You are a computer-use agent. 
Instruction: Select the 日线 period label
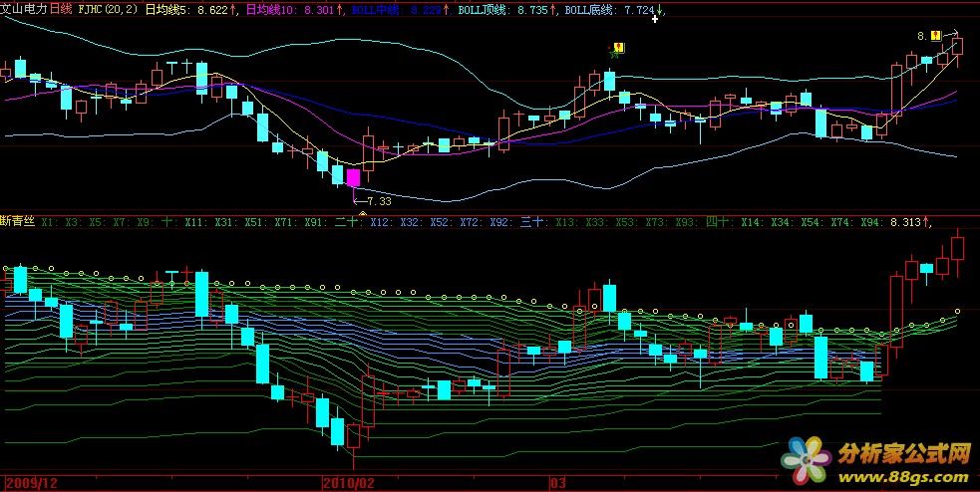62,9
